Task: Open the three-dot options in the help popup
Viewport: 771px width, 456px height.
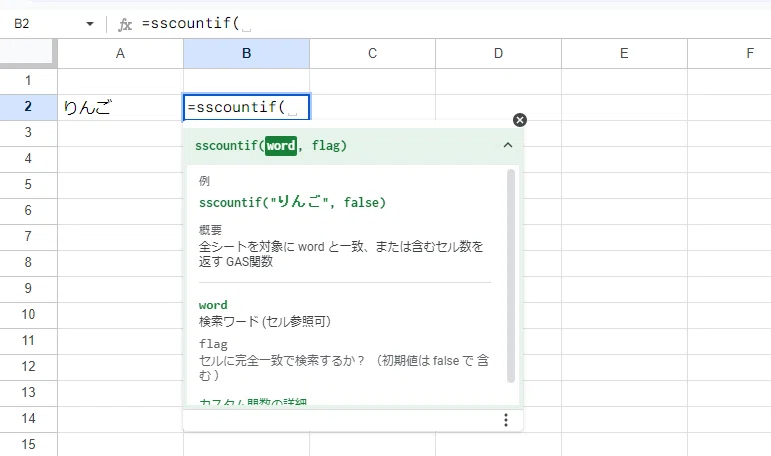Action: [x=505, y=420]
